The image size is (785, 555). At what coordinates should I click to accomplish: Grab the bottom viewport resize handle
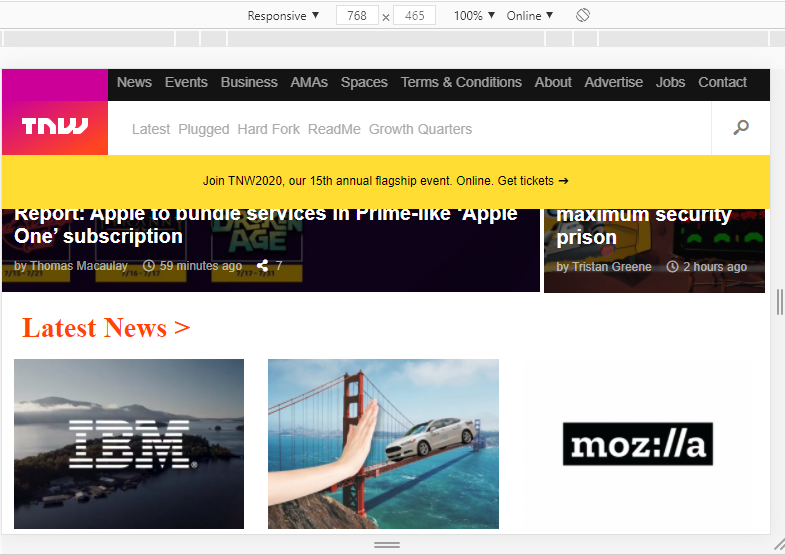click(x=386, y=544)
